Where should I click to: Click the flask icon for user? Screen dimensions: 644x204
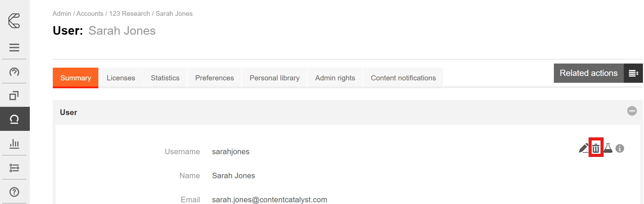(608, 148)
